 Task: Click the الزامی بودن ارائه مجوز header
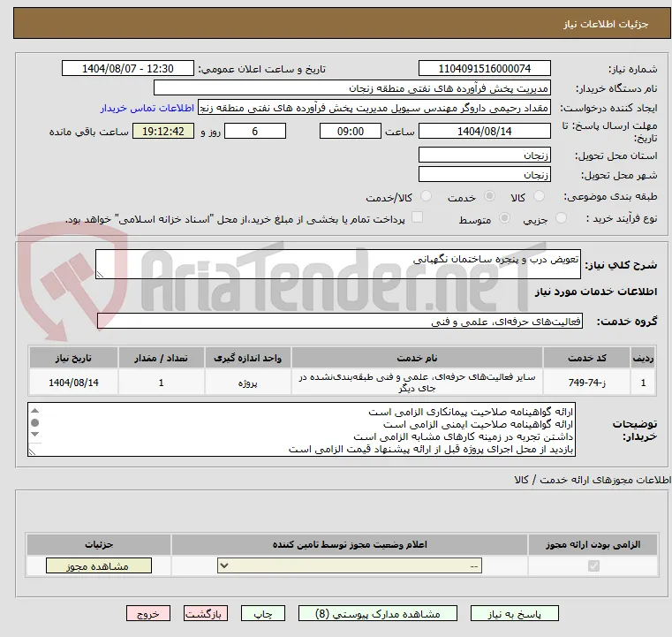[593, 544]
